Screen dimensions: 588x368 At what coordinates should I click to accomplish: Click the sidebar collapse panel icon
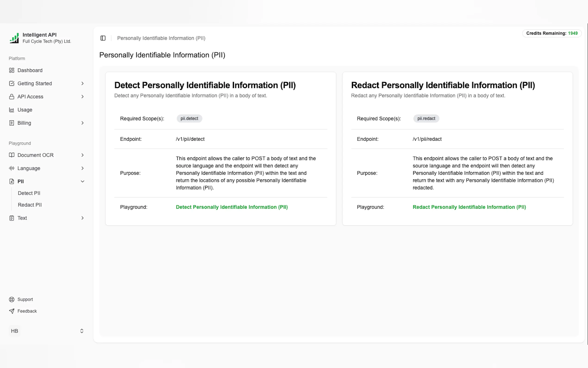coord(103,38)
